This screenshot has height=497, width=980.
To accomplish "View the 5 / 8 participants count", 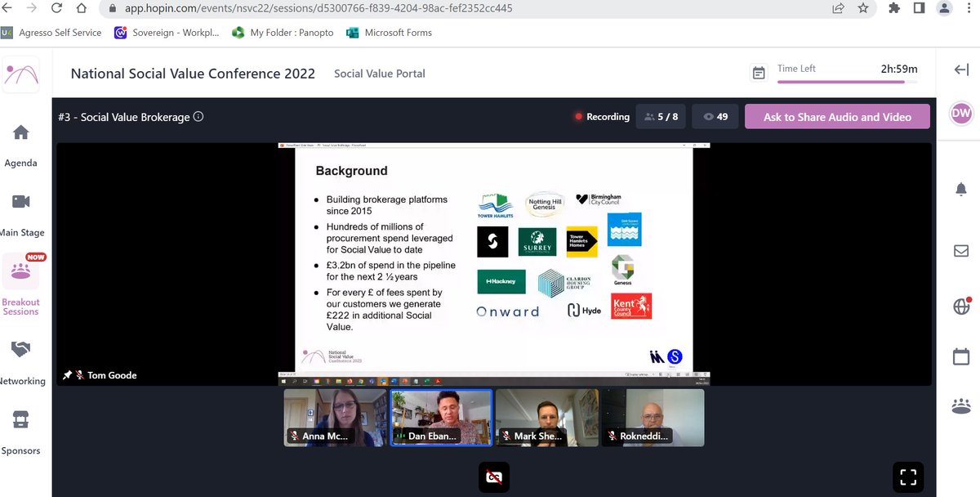I will (x=661, y=117).
